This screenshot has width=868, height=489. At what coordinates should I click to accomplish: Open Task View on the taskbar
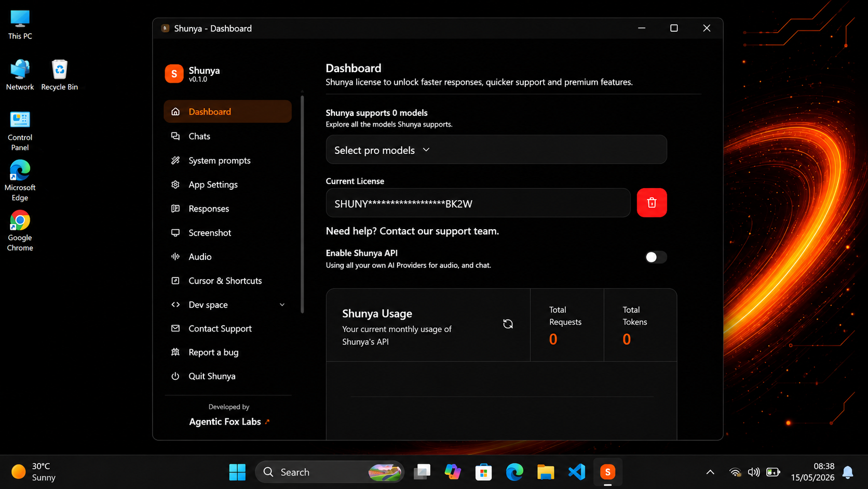tap(422, 472)
